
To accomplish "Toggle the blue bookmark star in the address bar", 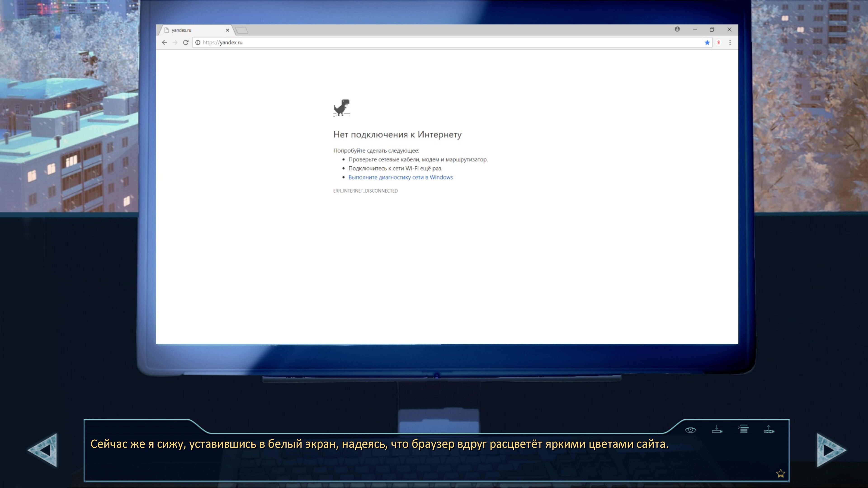I will (x=707, y=42).
